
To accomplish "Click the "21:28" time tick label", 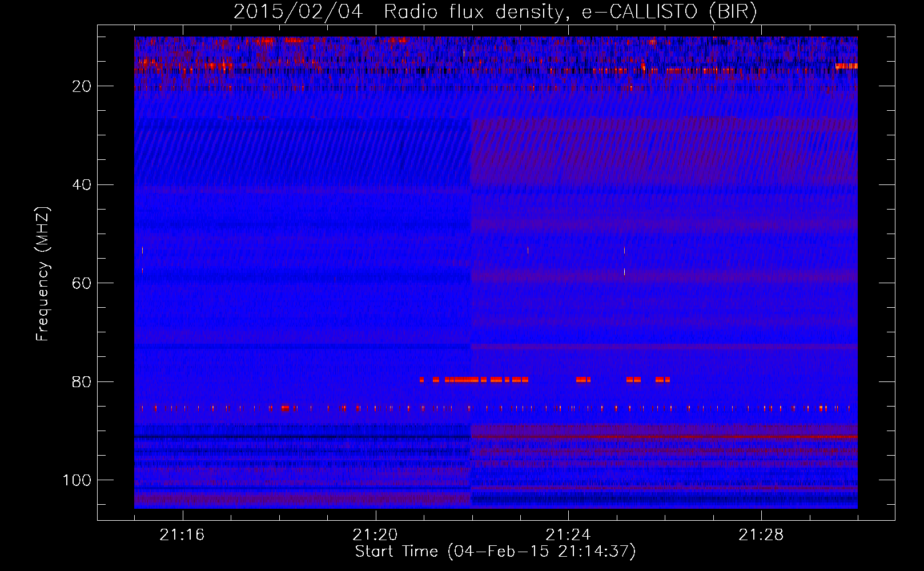I will [761, 535].
